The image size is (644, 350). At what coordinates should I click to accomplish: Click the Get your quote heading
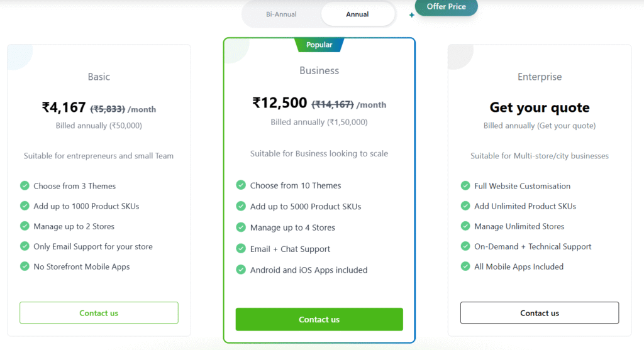coord(540,107)
